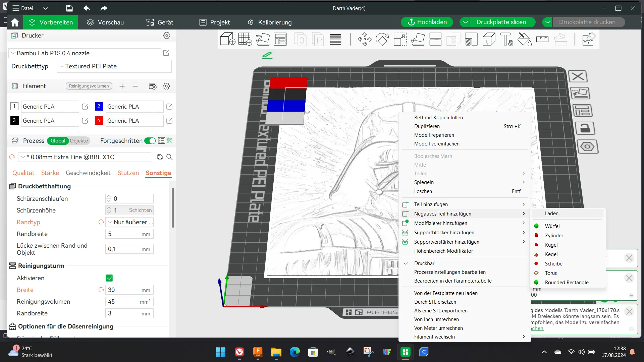The height and width of the screenshot is (362, 644).
Task: Save the process preset
Action: pyautogui.click(x=160, y=157)
